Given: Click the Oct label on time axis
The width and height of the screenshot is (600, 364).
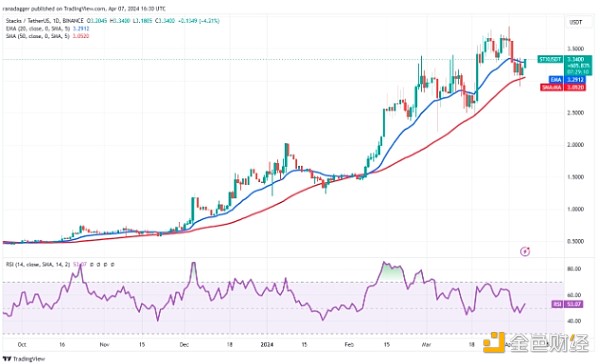Looking at the screenshot, I should pyautogui.click(x=22, y=344).
